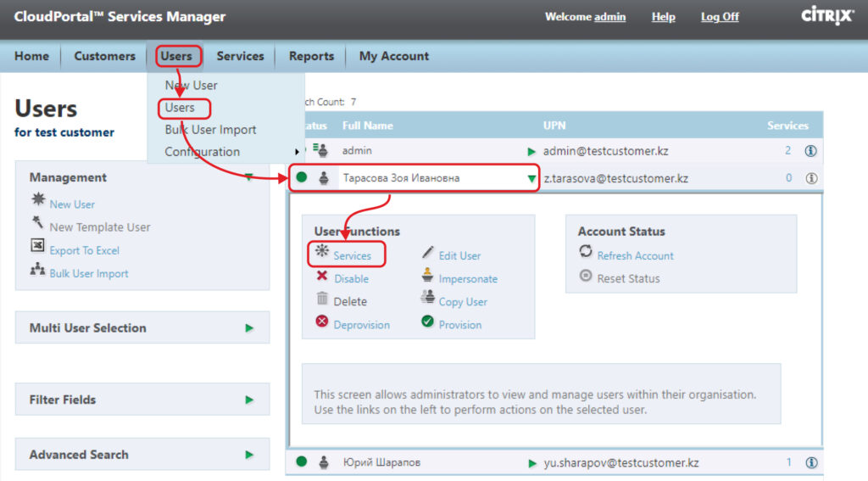The image size is (868, 481).
Task: Click the Refresh Account circular arrows icon
Action: [586, 251]
